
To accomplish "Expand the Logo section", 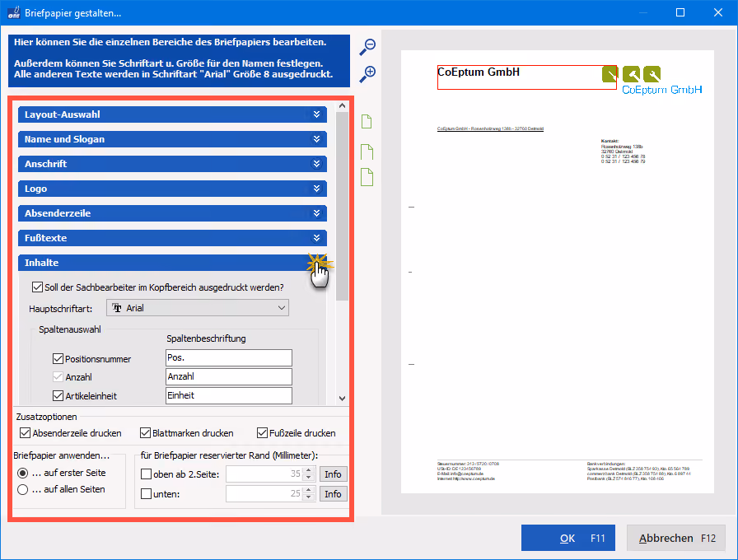I will 172,189.
